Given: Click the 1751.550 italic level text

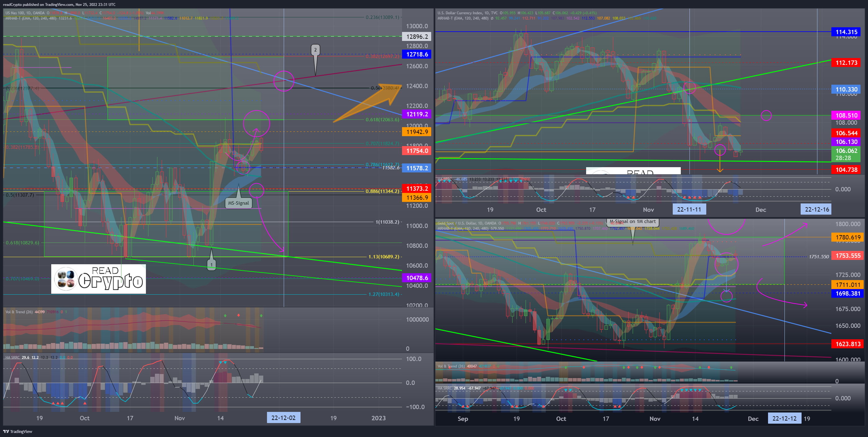Looking at the screenshot, I should (x=819, y=256).
